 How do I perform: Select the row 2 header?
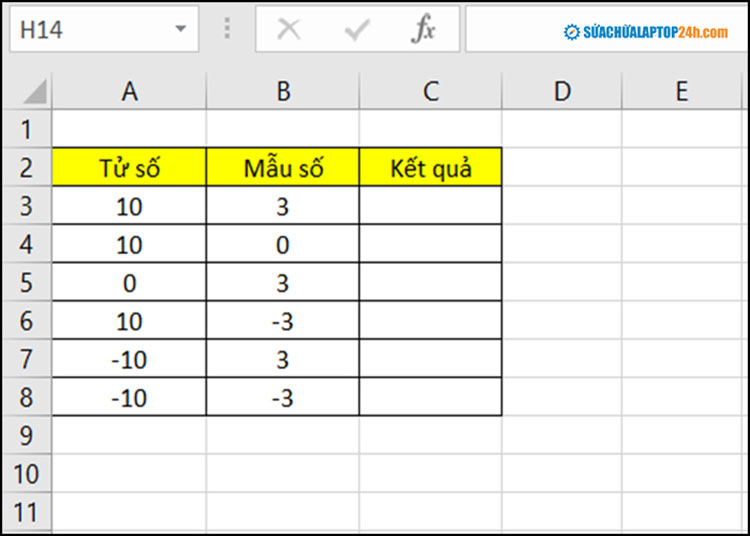[26, 167]
